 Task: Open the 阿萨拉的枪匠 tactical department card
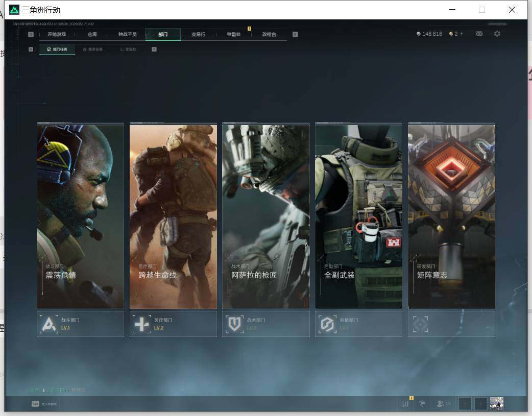[x=266, y=216]
